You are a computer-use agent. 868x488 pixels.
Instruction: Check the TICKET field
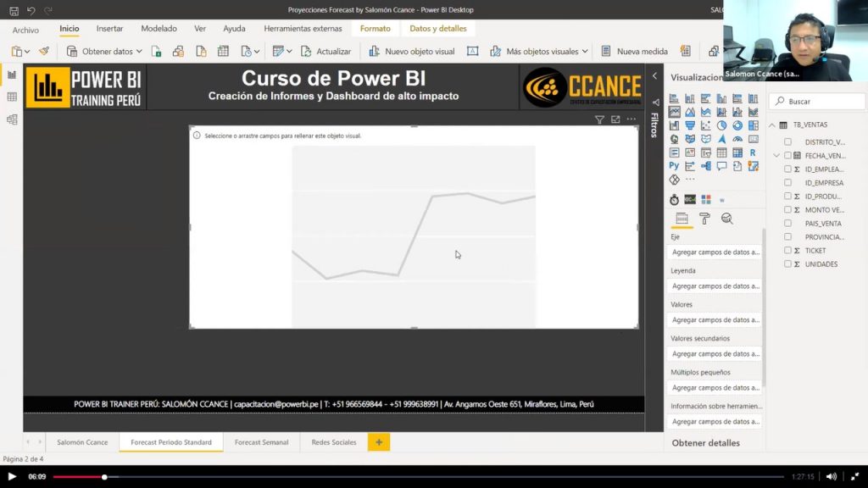click(x=787, y=251)
